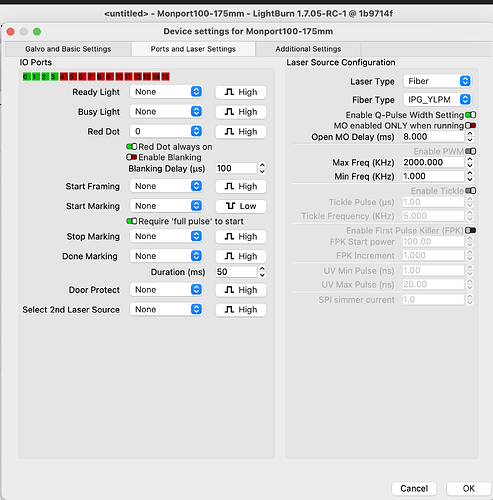Confirm settings with OK button
The width and height of the screenshot is (493, 500).
468,488
